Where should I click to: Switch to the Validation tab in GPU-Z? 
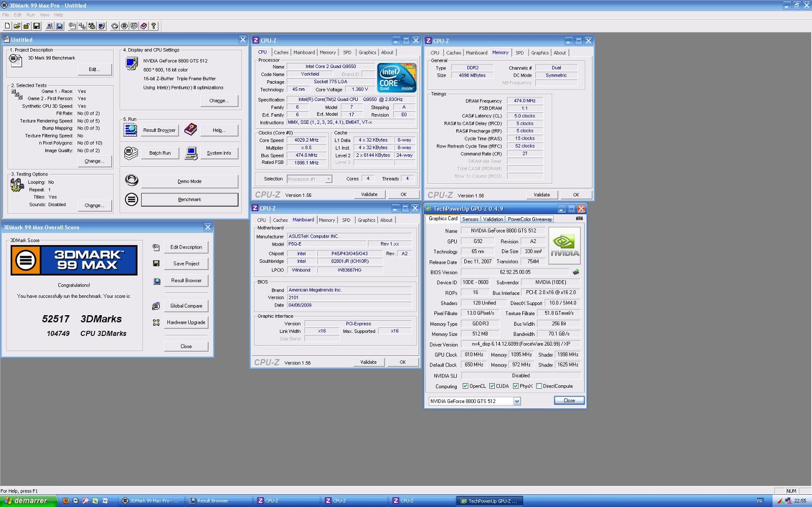493,219
